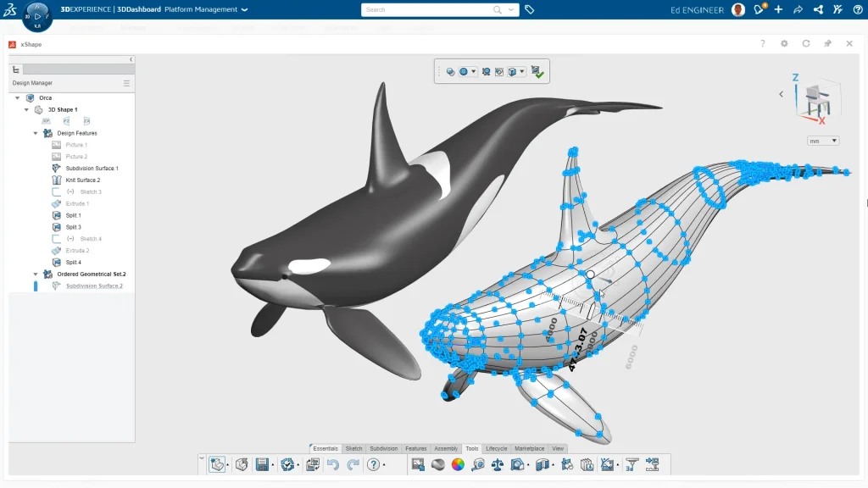The height and width of the screenshot is (488, 868).
Task: Click the green checkmark confirm icon
Action: coord(538,73)
